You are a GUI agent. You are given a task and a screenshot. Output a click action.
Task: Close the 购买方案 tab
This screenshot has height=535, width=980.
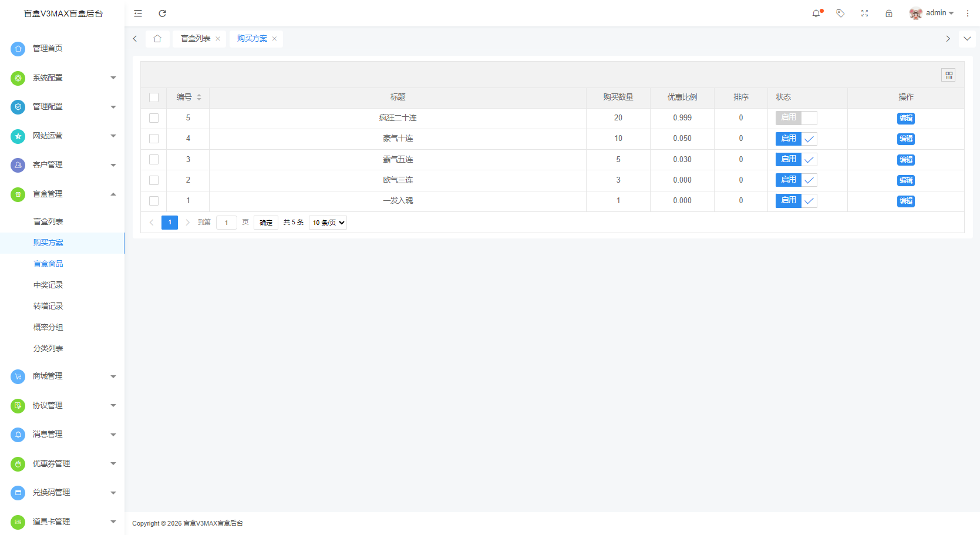click(274, 39)
